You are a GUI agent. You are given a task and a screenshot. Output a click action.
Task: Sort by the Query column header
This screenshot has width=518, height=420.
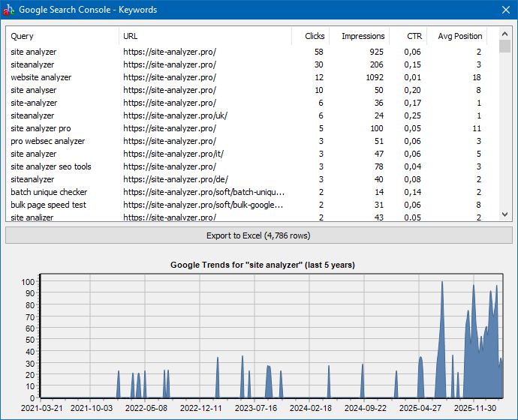63,36
